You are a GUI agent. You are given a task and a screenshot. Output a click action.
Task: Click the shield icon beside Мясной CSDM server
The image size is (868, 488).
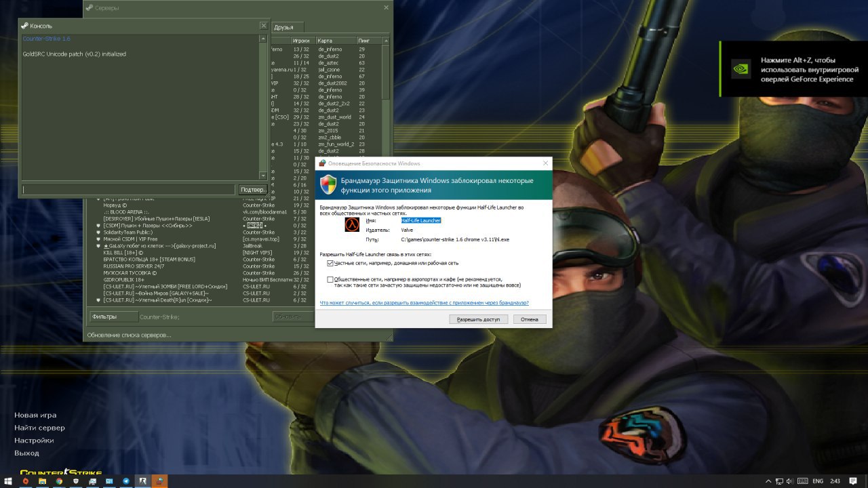click(98, 239)
